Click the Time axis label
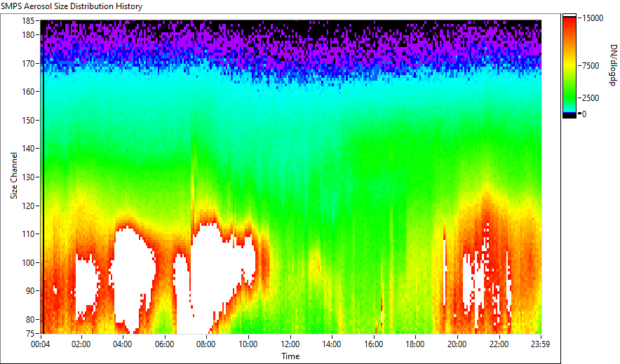 [x=290, y=356]
